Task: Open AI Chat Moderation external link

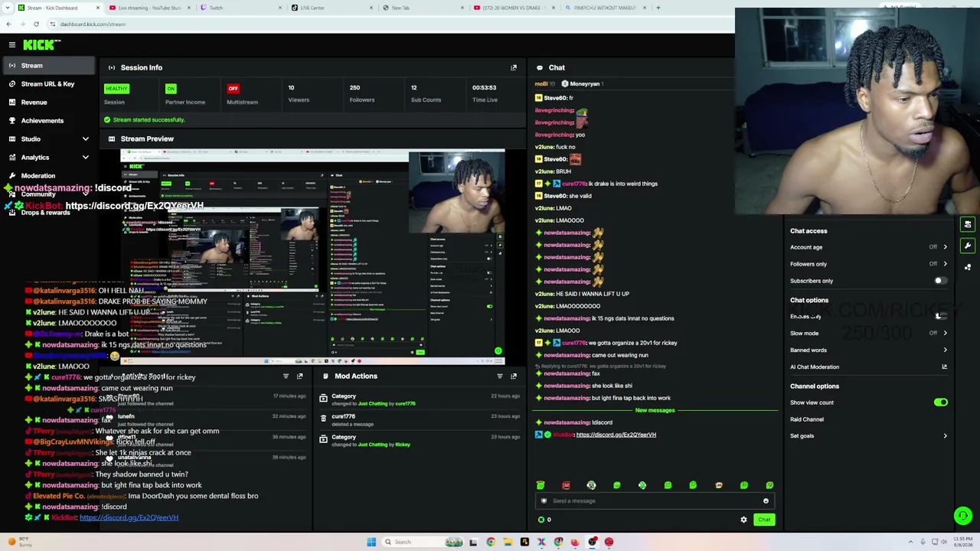Action: [944, 367]
